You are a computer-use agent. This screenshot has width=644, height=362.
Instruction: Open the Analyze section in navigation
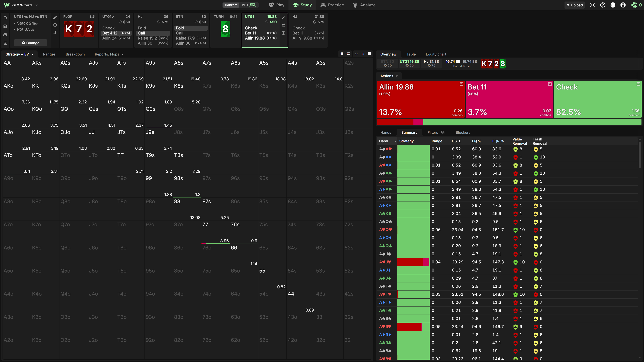coord(364,5)
